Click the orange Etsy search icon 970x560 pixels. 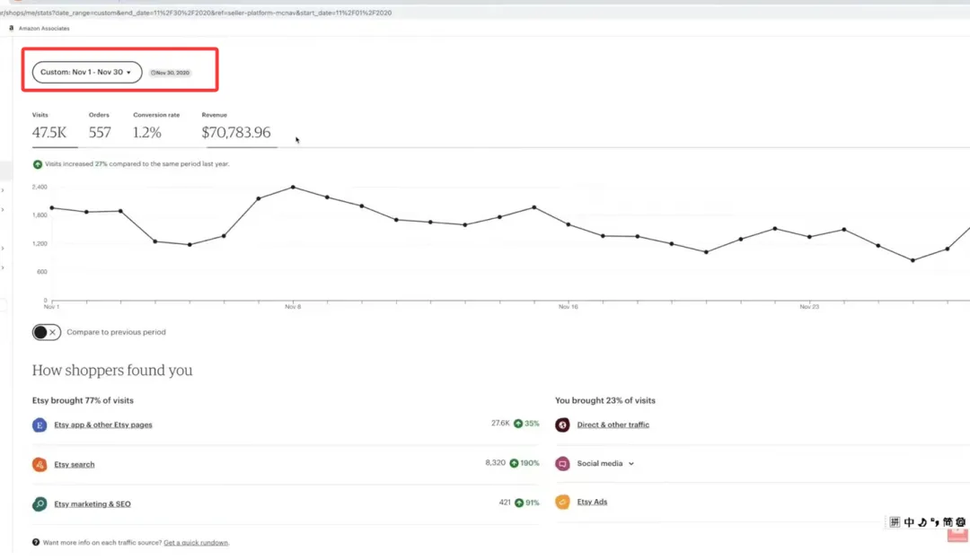(x=40, y=465)
